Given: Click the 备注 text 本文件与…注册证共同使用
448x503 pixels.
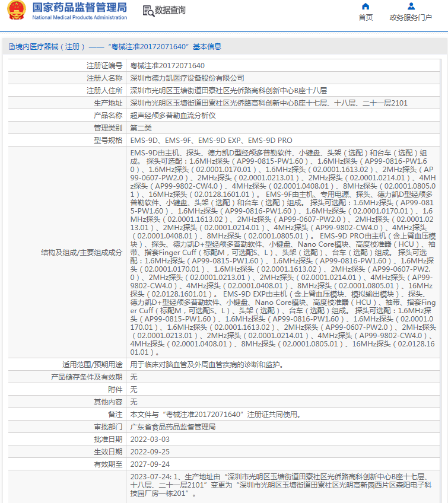Looking at the screenshot, I should 215,415.
